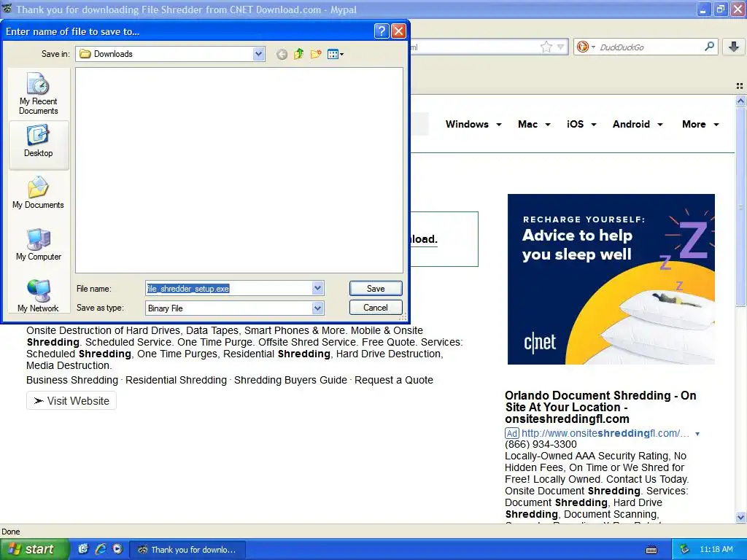Click the DuckDuckGo search box
The height and width of the screenshot is (560, 747).
[x=650, y=47]
